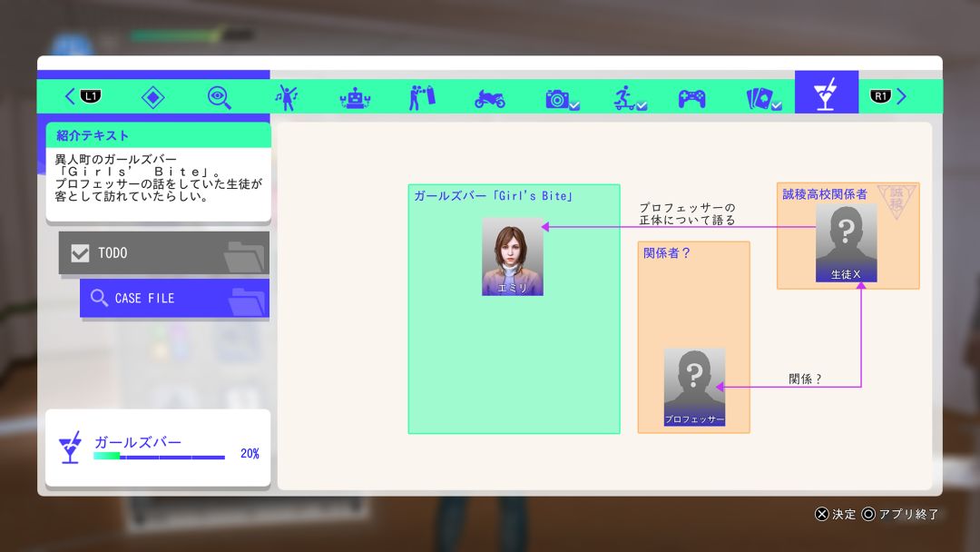980x552 pixels.
Task: Click the ガールズバー 20% progress bar
Action: click(159, 457)
